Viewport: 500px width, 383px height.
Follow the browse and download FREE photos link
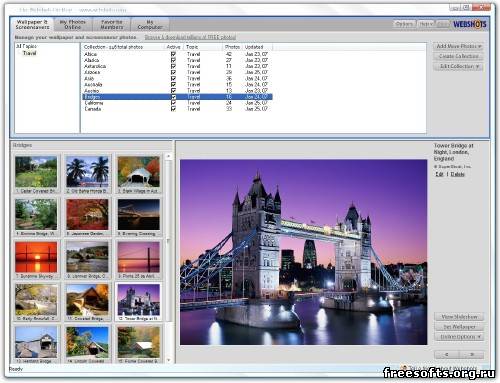click(x=190, y=37)
